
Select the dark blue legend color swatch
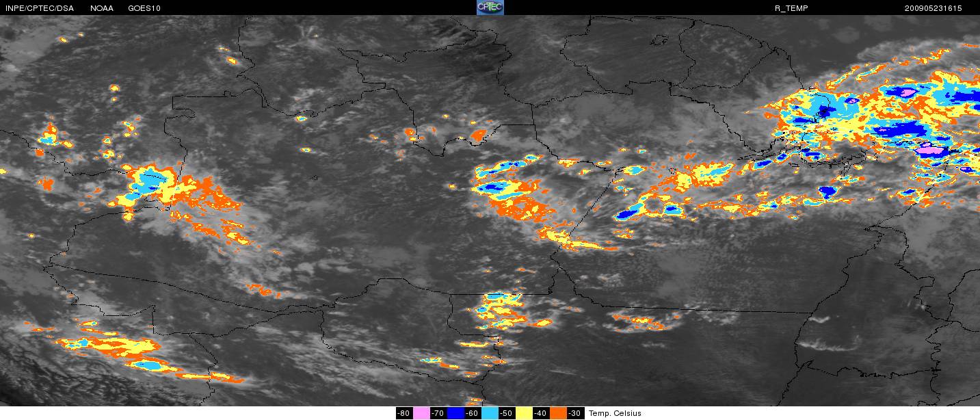(455, 413)
